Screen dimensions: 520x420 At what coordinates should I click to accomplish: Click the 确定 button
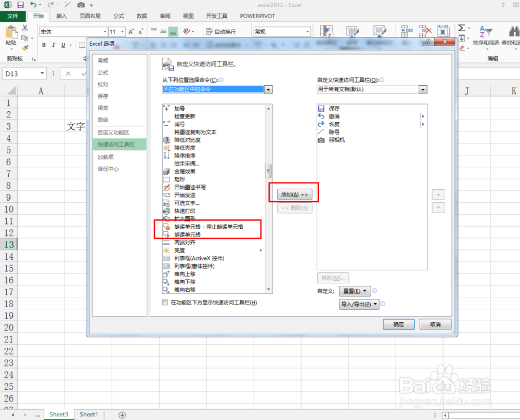point(399,324)
